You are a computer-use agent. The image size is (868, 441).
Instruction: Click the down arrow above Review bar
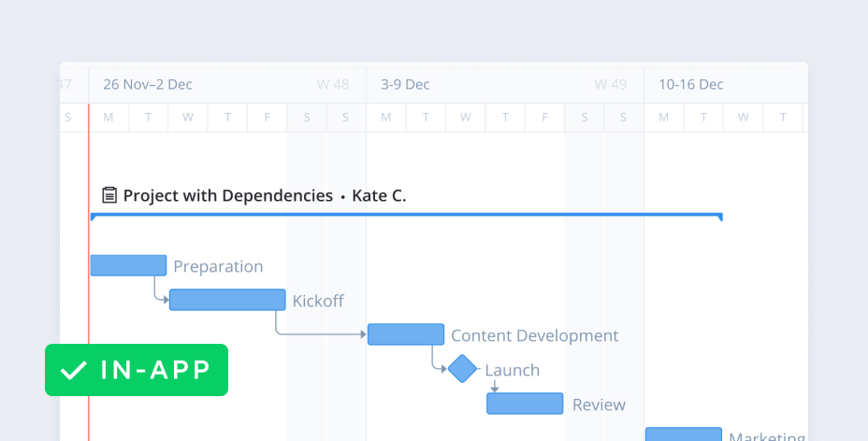click(x=494, y=386)
